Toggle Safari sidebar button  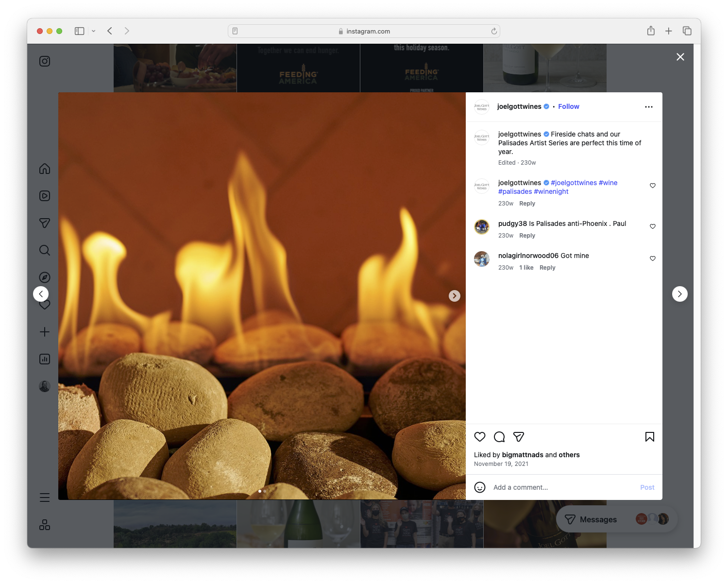80,31
